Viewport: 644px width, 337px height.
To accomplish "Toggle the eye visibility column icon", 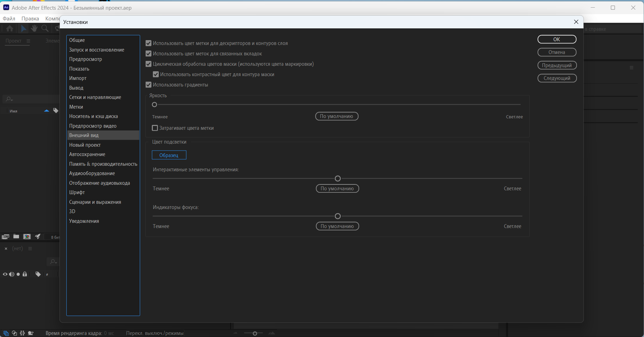I will tap(5, 274).
